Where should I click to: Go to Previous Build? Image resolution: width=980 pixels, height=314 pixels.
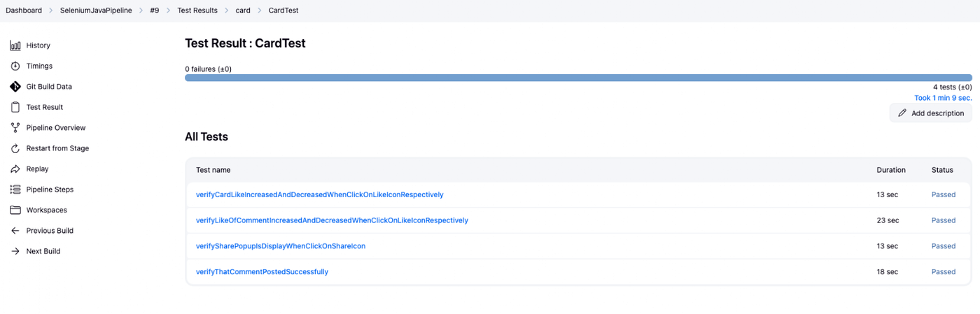pyautogui.click(x=50, y=231)
